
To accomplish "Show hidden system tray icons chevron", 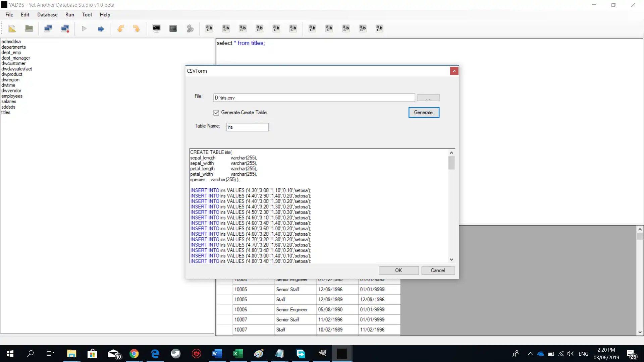I will point(530,354).
